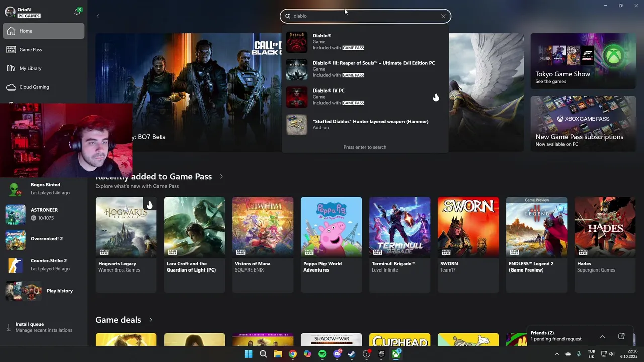Open Lara Croft and the Guardian of Light
644x362 pixels.
[194, 244]
